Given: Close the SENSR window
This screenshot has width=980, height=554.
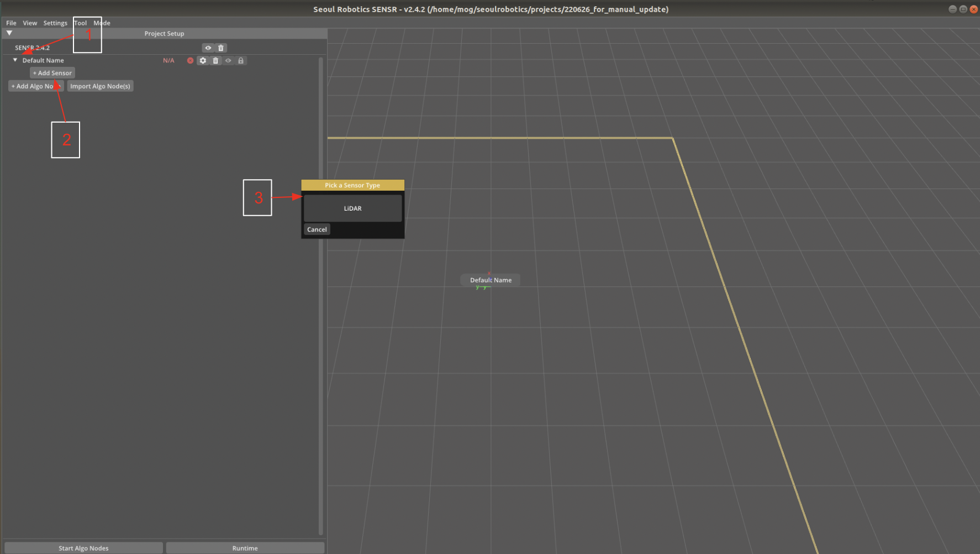Looking at the screenshot, I should pyautogui.click(x=973, y=9).
